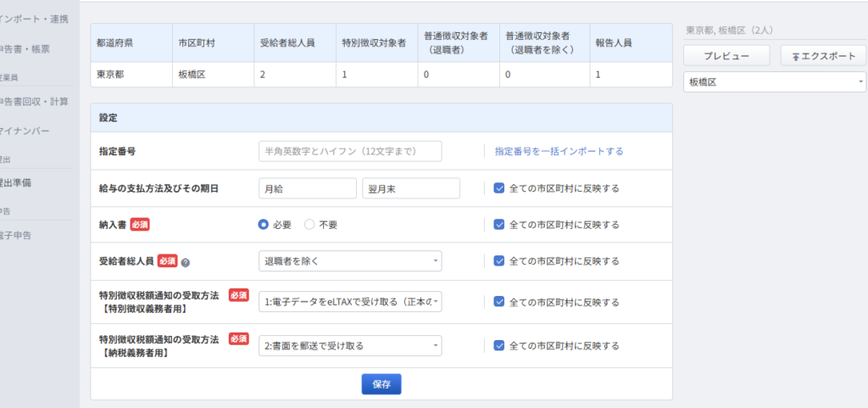Click the プレビュー button
Image resolution: width=868 pixels, height=408 pixels.
click(726, 55)
